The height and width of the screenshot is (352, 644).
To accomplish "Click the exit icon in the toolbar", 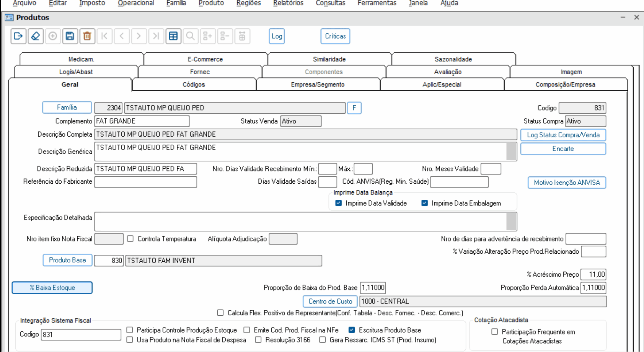I will (x=18, y=36).
